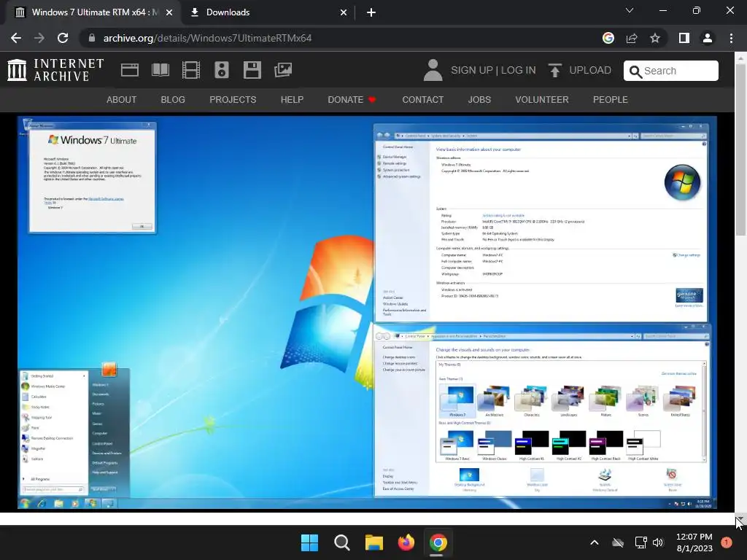The height and width of the screenshot is (560, 747).
Task: Show hidden system tray icons
Action: tap(594, 542)
